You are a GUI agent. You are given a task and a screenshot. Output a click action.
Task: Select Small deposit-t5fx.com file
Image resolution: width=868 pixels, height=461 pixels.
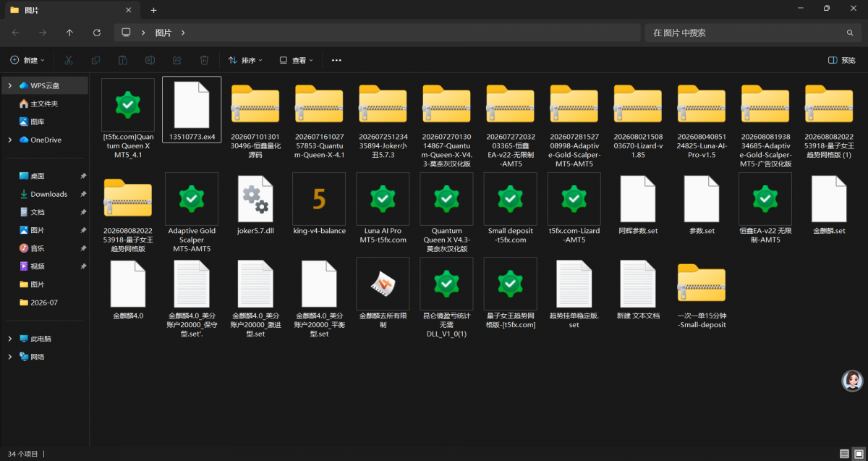[510, 208]
